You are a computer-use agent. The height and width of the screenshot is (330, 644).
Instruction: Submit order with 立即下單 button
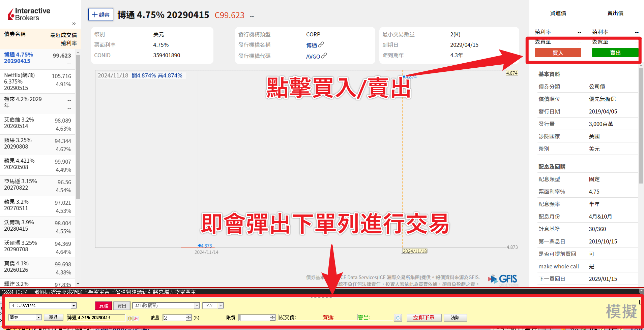click(424, 318)
